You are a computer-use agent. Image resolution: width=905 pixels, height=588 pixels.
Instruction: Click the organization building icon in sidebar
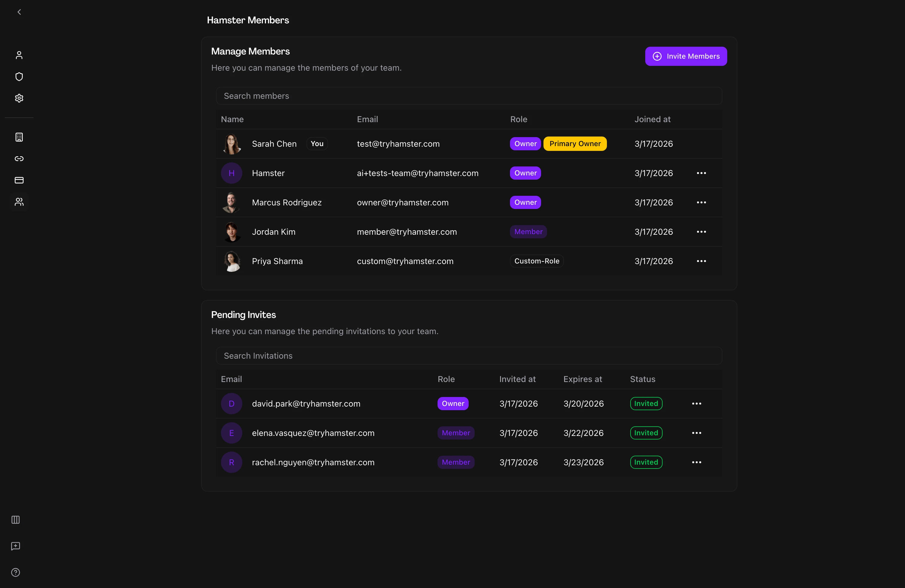[19, 137]
